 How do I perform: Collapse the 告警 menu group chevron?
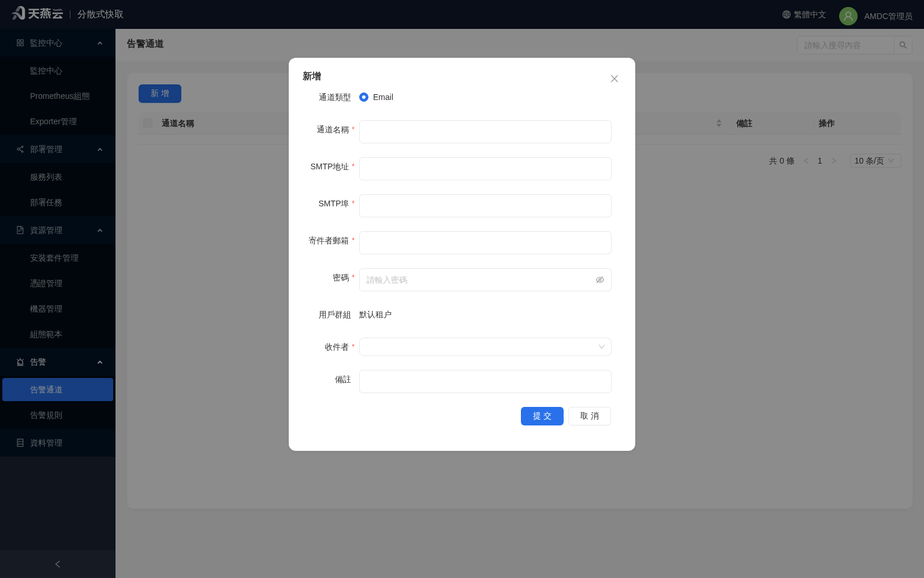(100, 362)
